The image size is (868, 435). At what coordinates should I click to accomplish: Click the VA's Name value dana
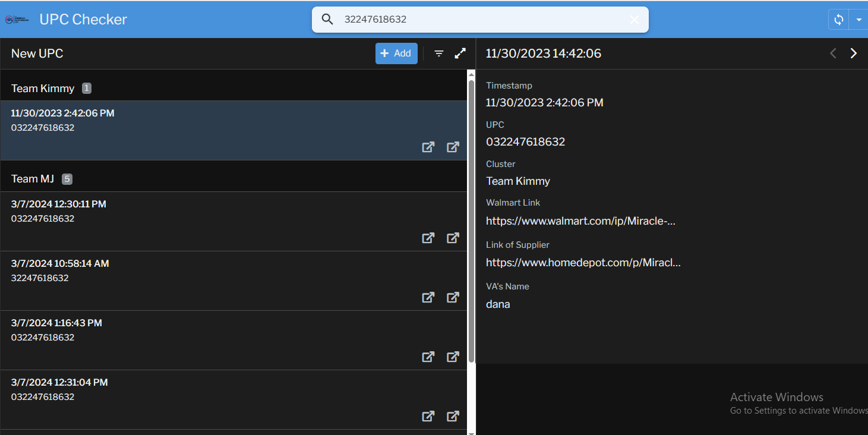[498, 304]
